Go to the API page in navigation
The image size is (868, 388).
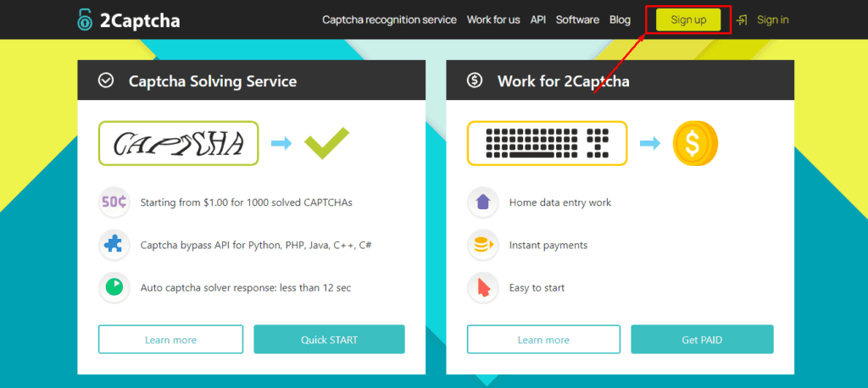click(538, 19)
